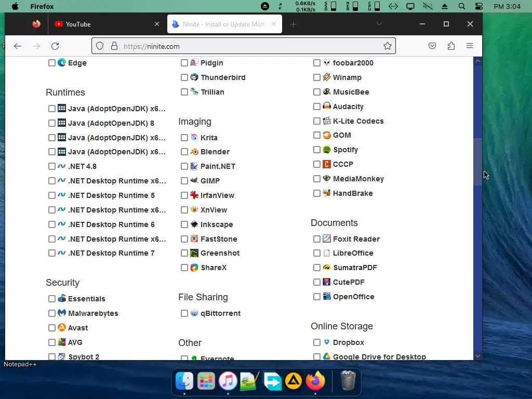Tick the .NET 4.8 checkbox
532x399 pixels.
(51, 166)
